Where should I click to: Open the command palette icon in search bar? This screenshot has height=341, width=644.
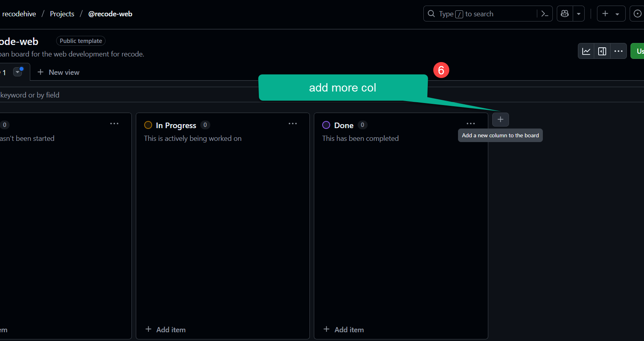coord(544,14)
